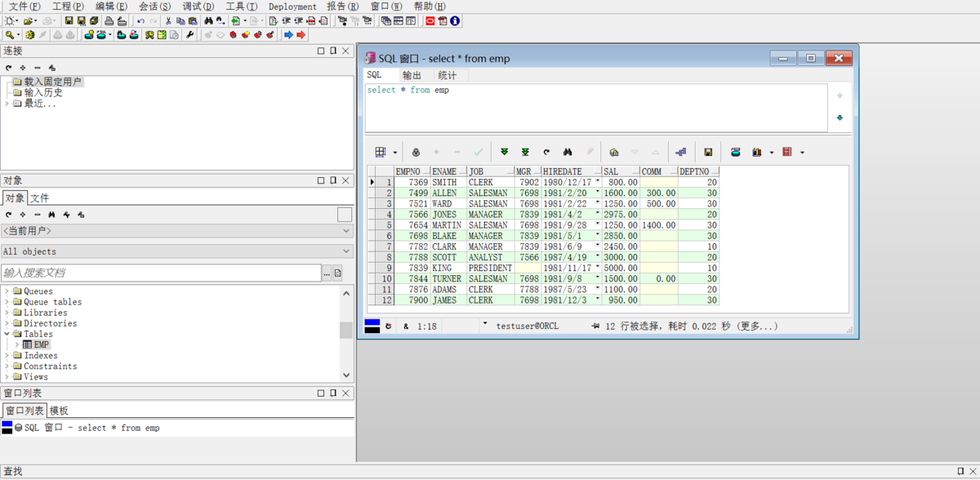Click the PRESIDENT cell in JOB column
The height and width of the screenshot is (480, 980).
point(490,268)
